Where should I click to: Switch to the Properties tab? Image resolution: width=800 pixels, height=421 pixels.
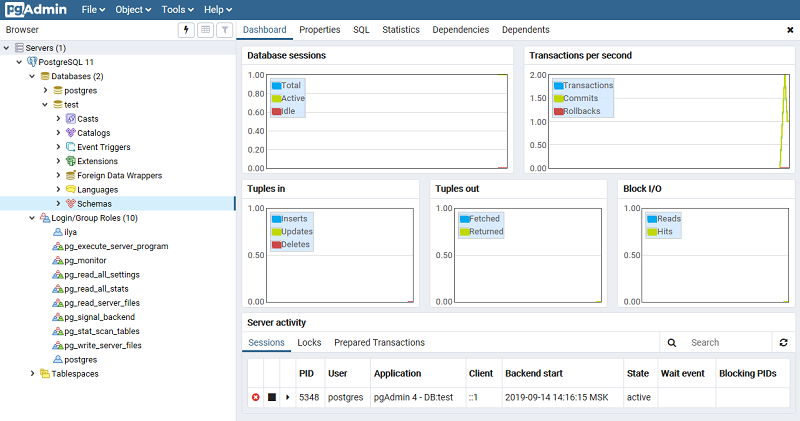click(x=319, y=30)
